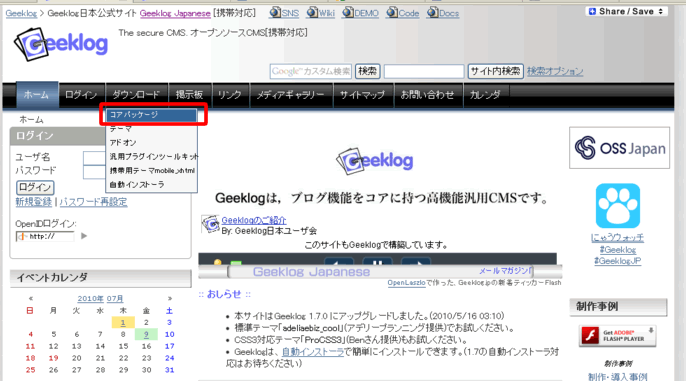
Task: Open the ダウンロード menu
Action: point(136,94)
